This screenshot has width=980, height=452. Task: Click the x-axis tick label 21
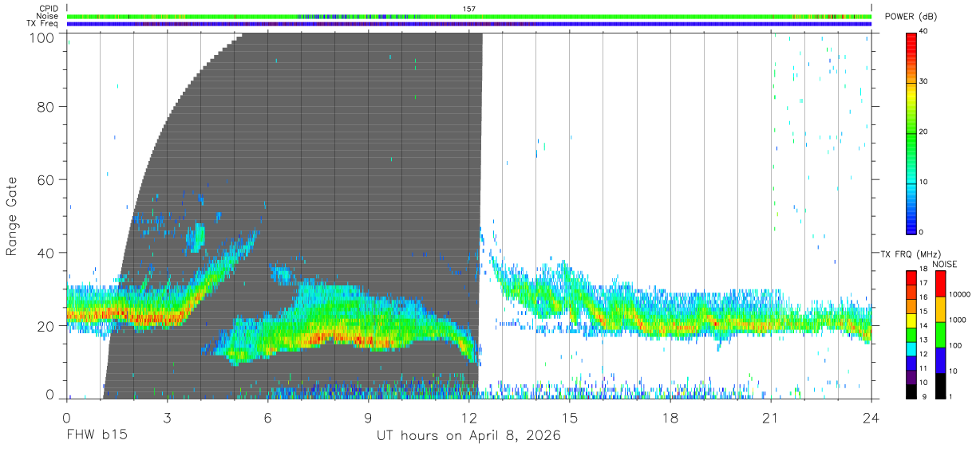click(771, 417)
